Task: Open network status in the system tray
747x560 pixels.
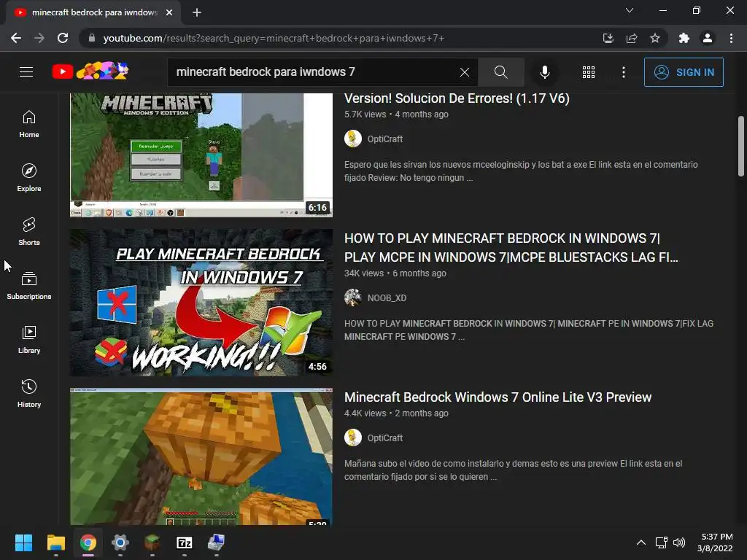Action: (x=661, y=542)
